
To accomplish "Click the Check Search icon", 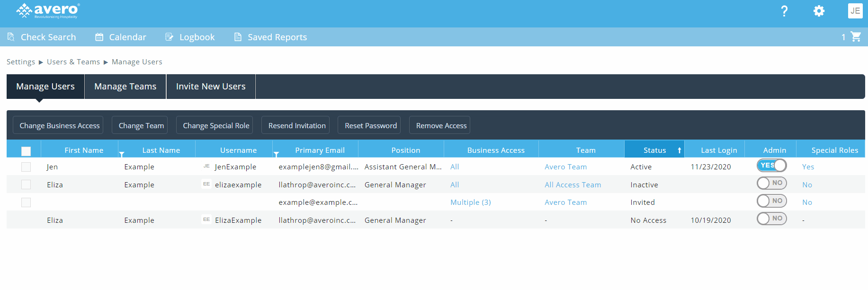I will pyautogui.click(x=11, y=37).
